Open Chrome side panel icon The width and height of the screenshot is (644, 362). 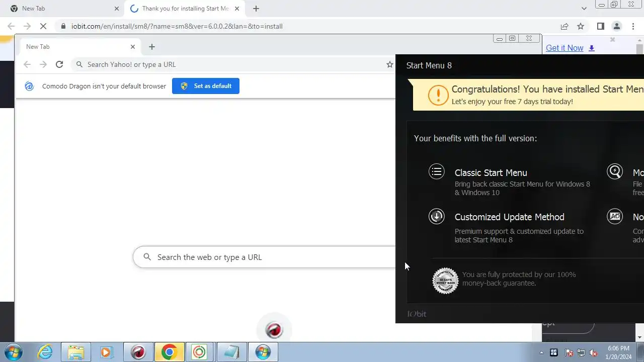tap(600, 26)
